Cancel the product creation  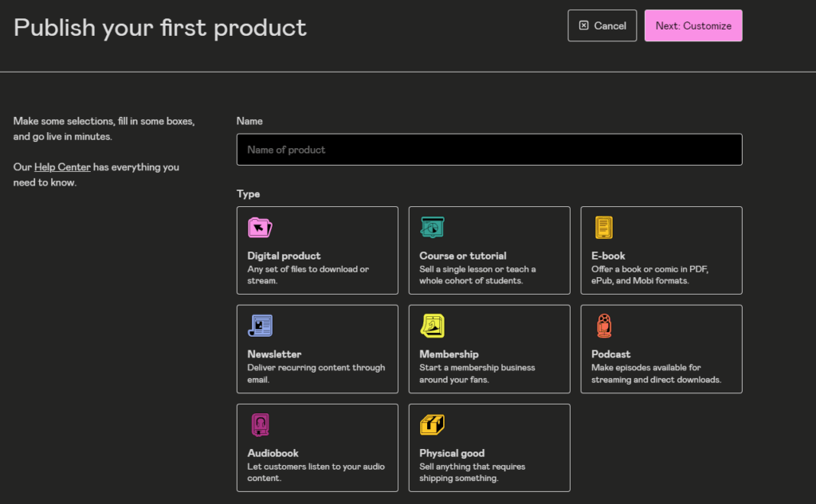pos(602,25)
